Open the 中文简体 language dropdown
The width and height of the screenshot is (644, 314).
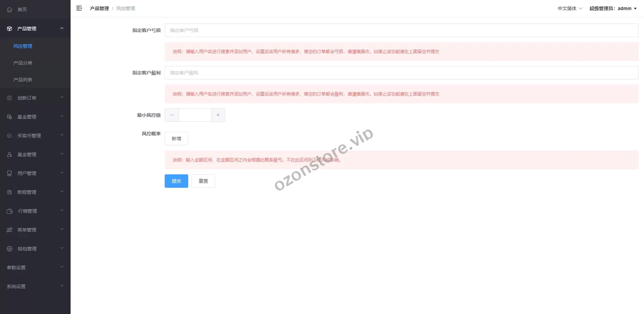(x=569, y=8)
